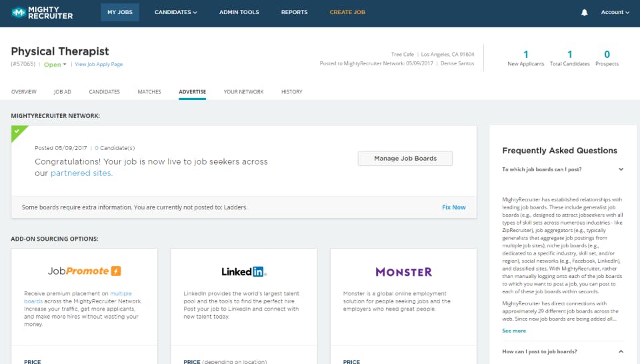This screenshot has height=364, width=640.
Task: Click Create Job
Action: click(x=347, y=12)
